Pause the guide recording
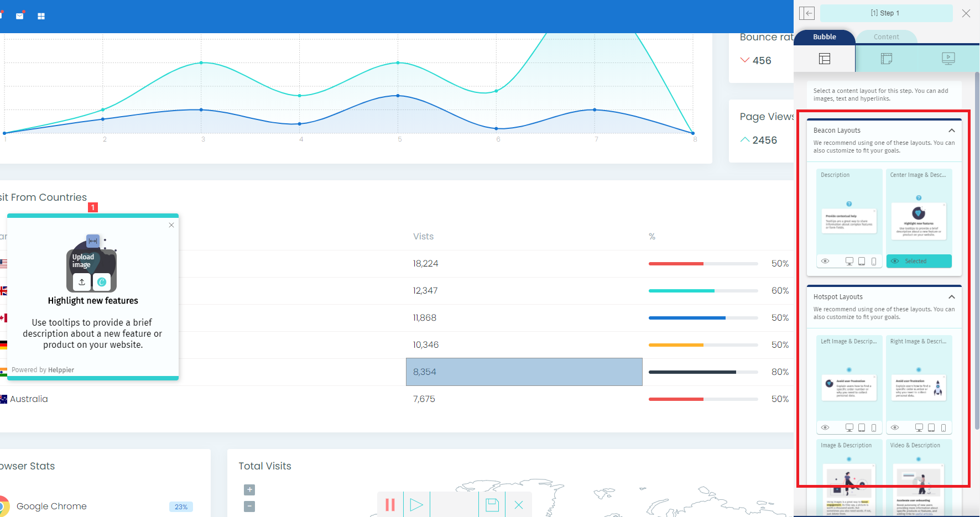980x517 pixels. (390, 505)
